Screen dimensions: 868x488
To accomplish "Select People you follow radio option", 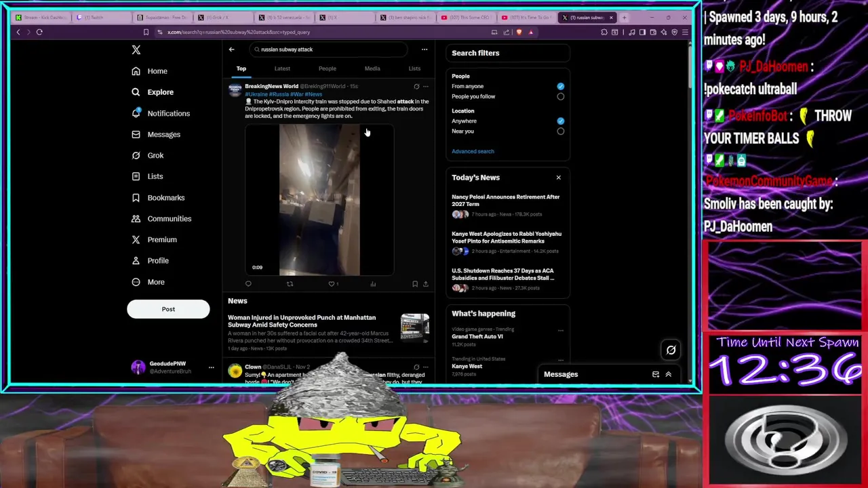I will [561, 96].
